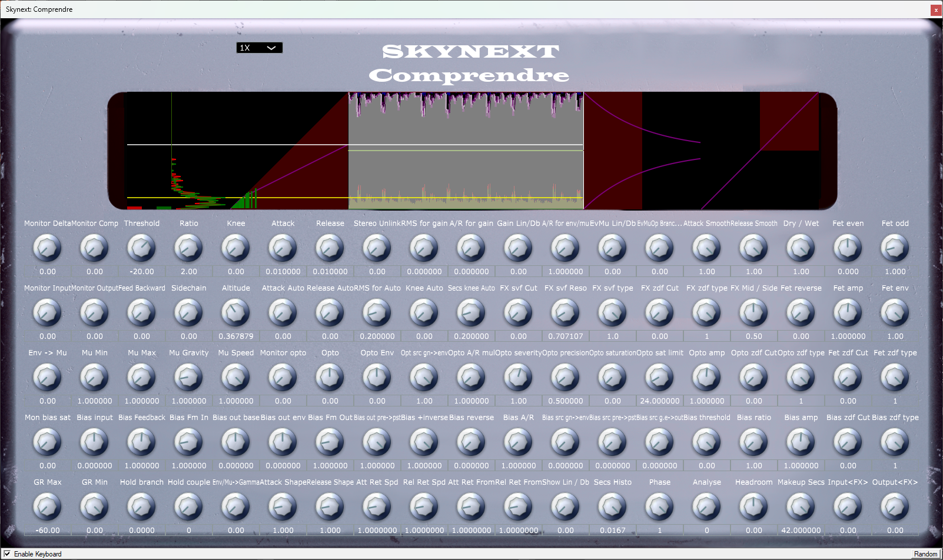Click the Output<FX> knob

click(895, 506)
